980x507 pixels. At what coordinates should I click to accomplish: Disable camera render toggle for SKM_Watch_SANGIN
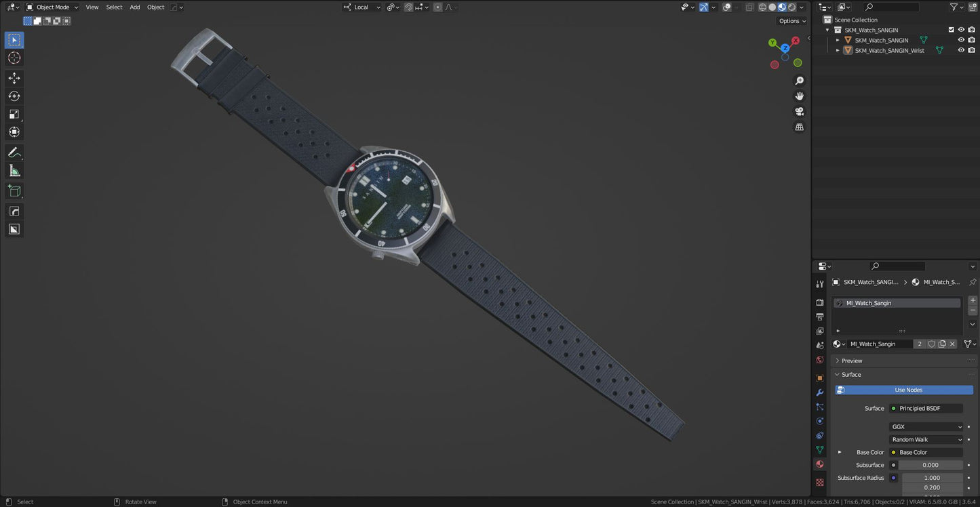971,39
